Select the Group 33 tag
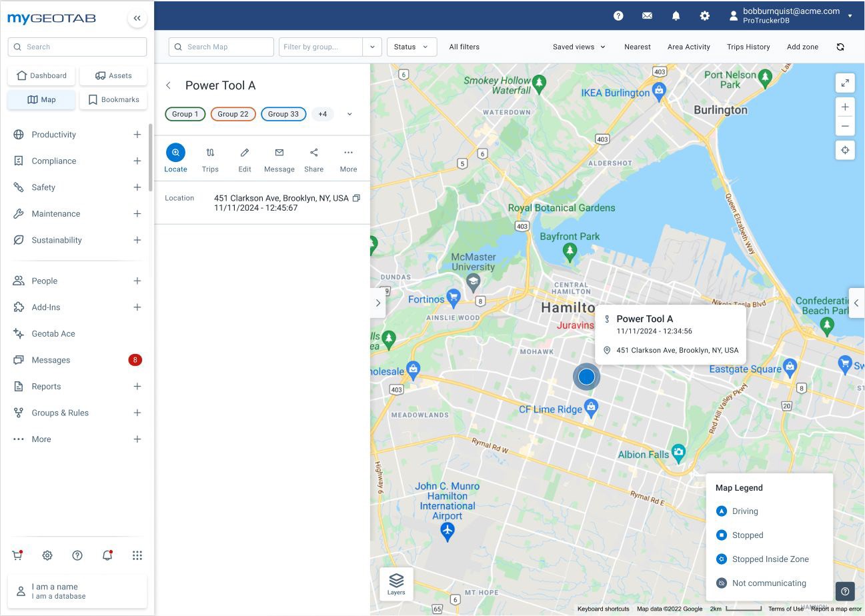 [283, 114]
